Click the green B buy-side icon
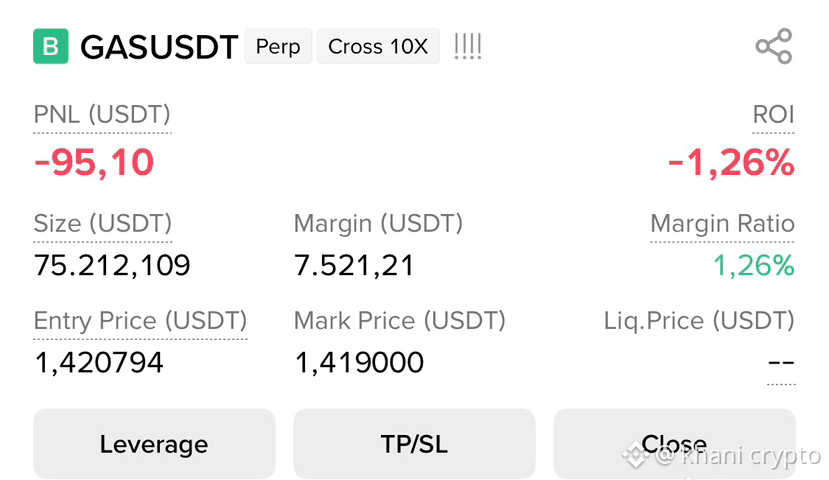Image resolution: width=829 pixels, height=480 pixels. pyautogui.click(x=51, y=47)
